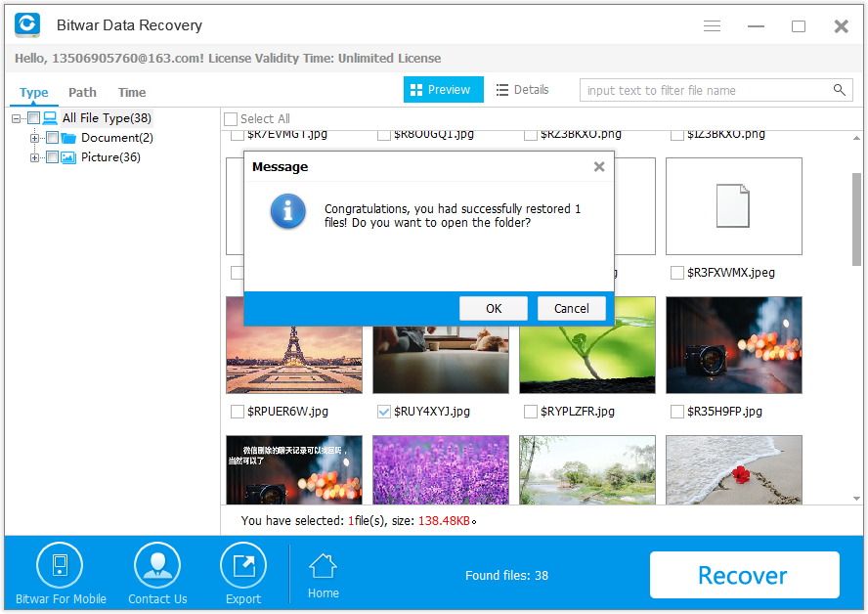This screenshot has width=868, height=614.
Task: Click the Bitwar Data Recovery logo icon
Action: click(x=27, y=24)
